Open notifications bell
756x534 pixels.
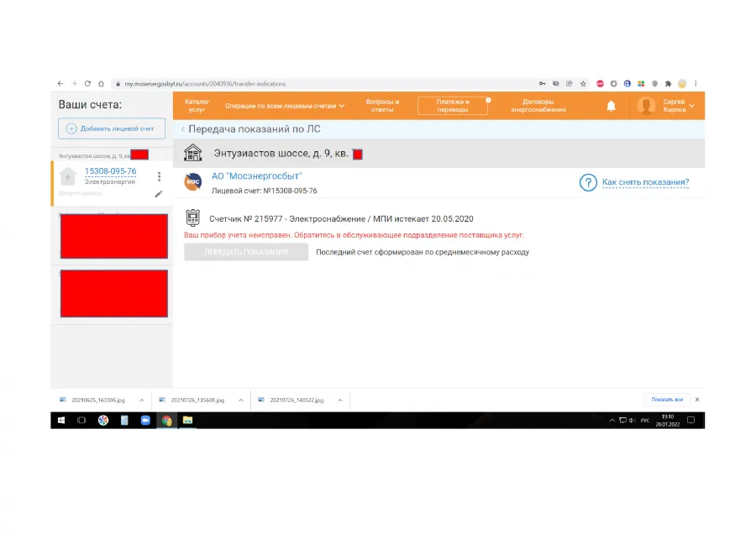coord(611,106)
